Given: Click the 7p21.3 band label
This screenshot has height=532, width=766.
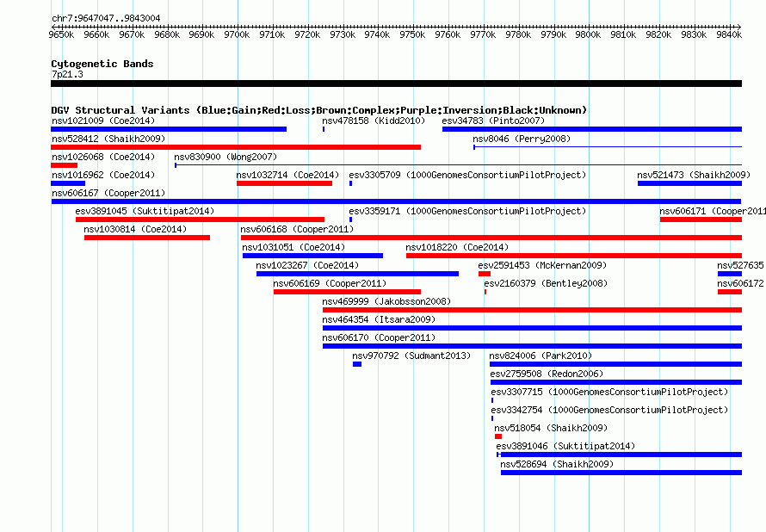Looking at the screenshot, I should tap(67, 74).
